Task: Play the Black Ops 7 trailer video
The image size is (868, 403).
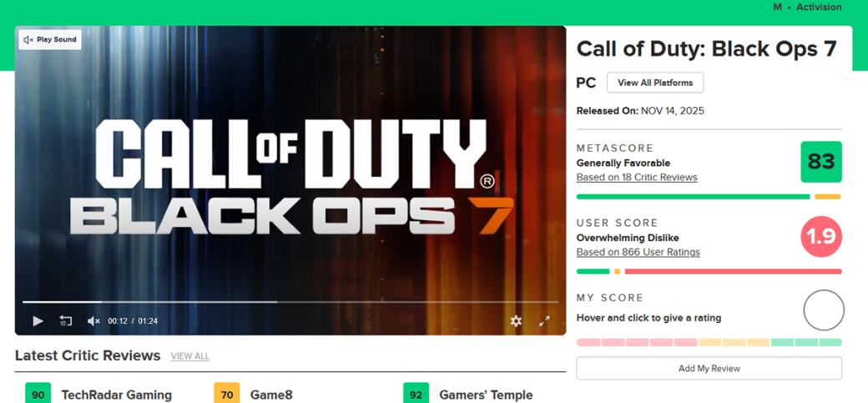Action: 38,321
